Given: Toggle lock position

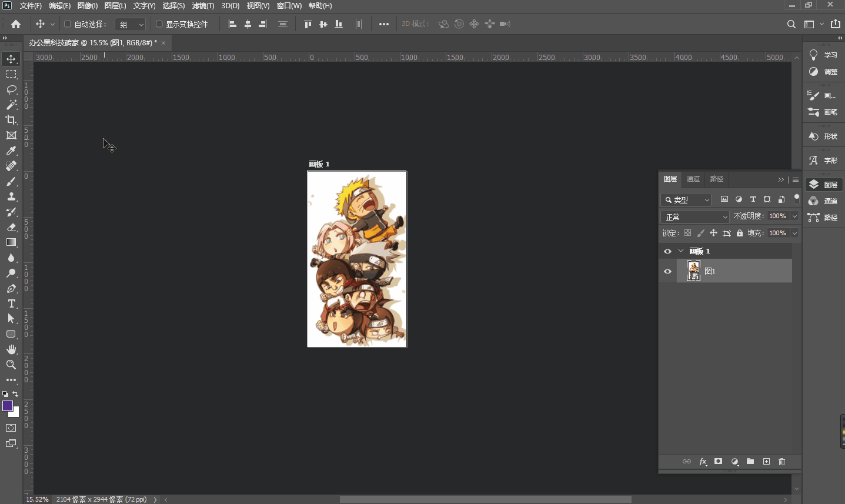Looking at the screenshot, I should point(713,233).
